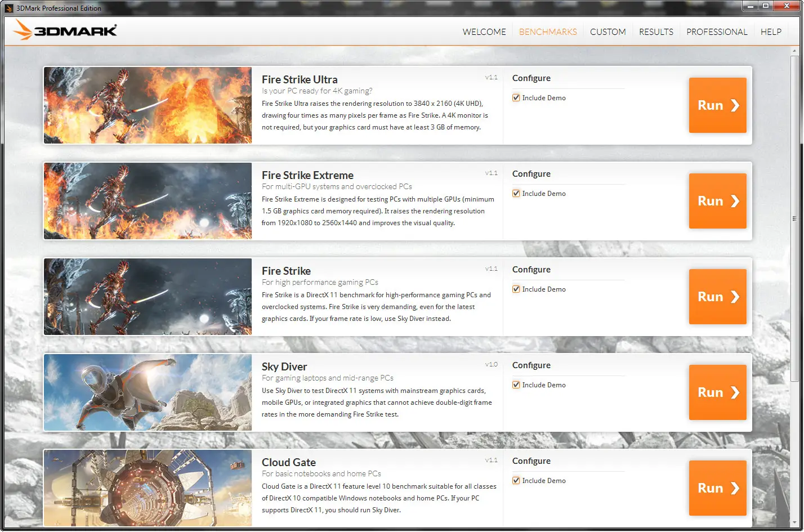This screenshot has width=804, height=532.
Task: Open the Help tab
Action: (x=771, y=32)
